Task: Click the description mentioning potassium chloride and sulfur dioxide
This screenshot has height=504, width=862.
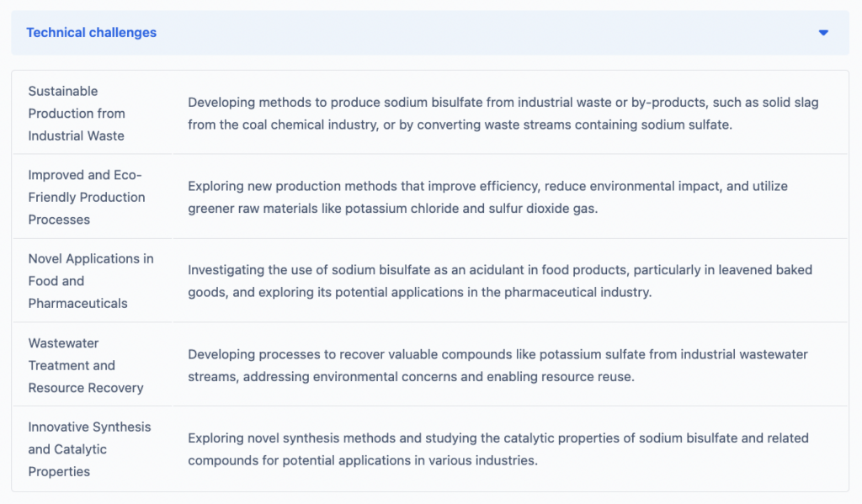Action: click(x=487, y=197)
